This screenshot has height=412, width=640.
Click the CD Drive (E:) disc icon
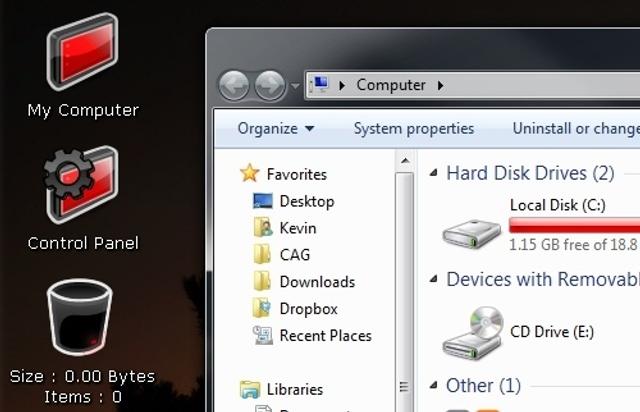click(x=473, y=332)
